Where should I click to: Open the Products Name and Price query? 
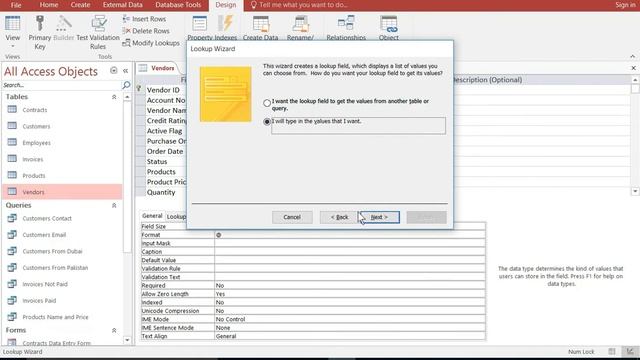point(55,317)
